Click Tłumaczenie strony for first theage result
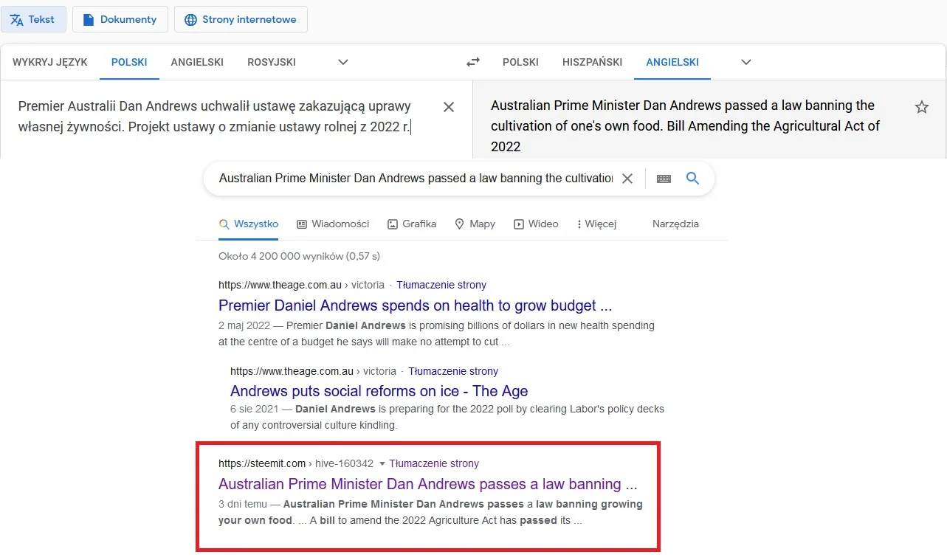The height and width of the screenshot is (560, 947). pos(441,285)
